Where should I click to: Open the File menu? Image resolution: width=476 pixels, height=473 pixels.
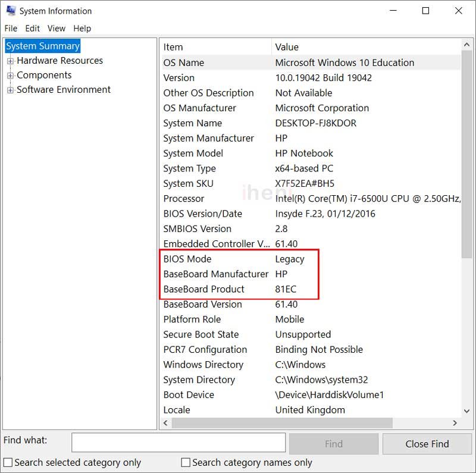(x=11, y=29)
